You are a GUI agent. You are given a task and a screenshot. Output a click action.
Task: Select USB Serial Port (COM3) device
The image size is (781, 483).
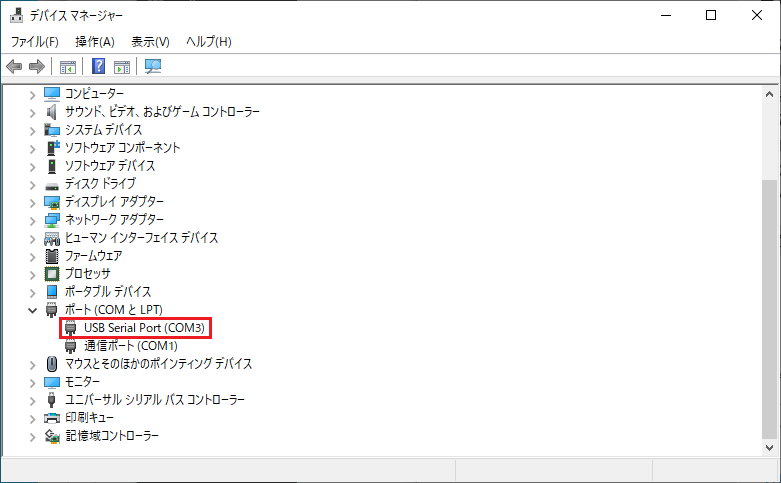tap(144, 328)
